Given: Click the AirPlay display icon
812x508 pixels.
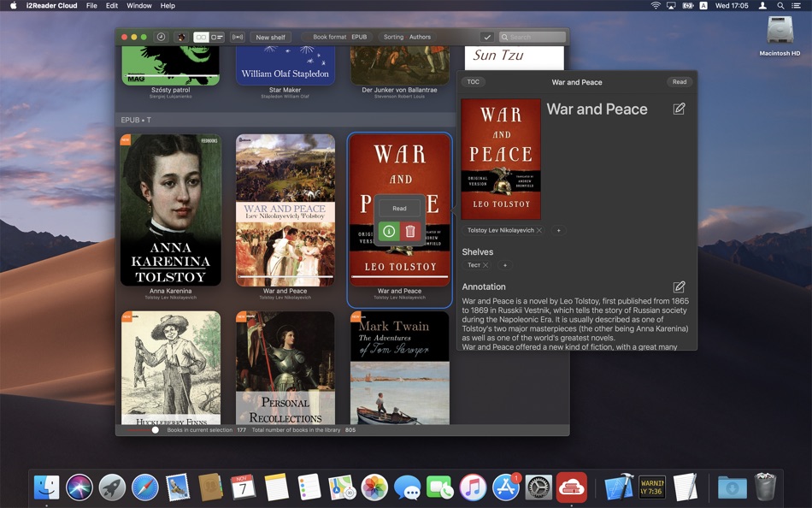Looking at the screenshot, I should pos(671,6).
